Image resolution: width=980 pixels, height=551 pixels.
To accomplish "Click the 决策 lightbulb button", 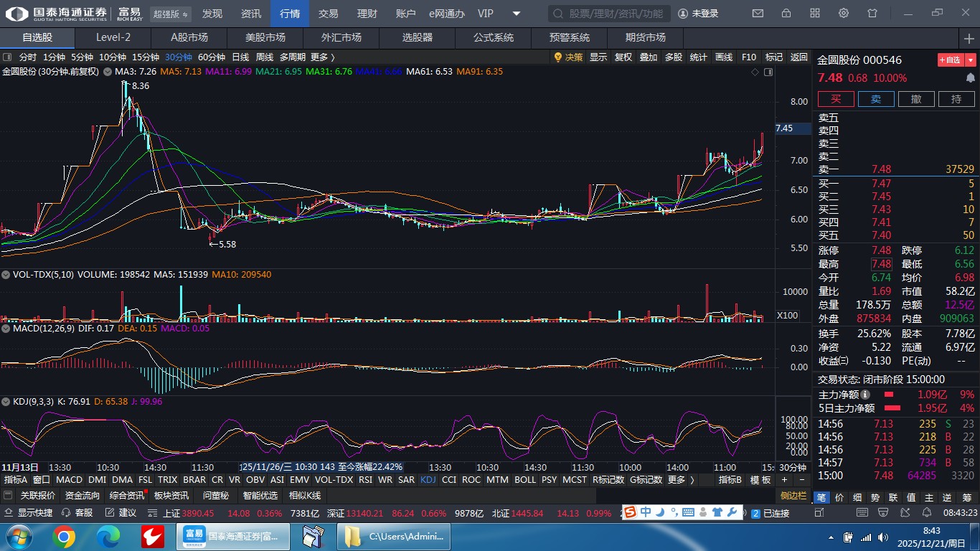I will [567, 57].
